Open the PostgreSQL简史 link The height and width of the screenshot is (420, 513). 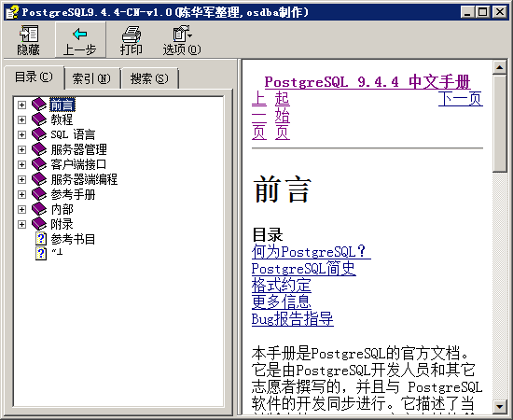coord(304,269)
